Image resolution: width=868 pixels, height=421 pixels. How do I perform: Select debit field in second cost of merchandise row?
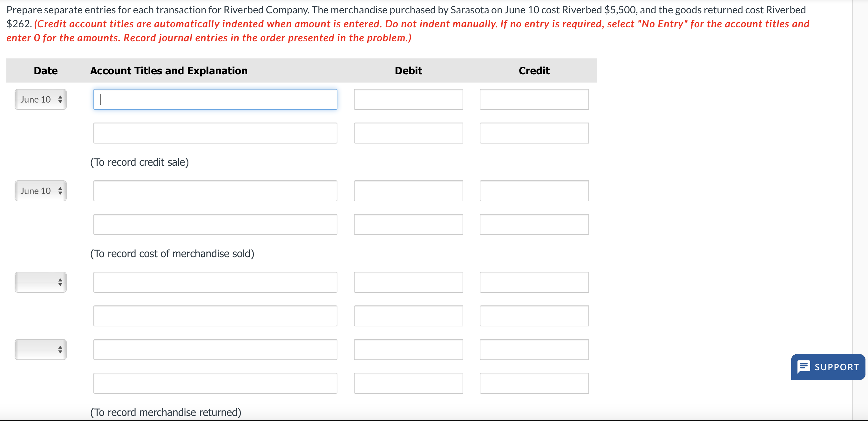pyautogui.click(x=408, y=224)
